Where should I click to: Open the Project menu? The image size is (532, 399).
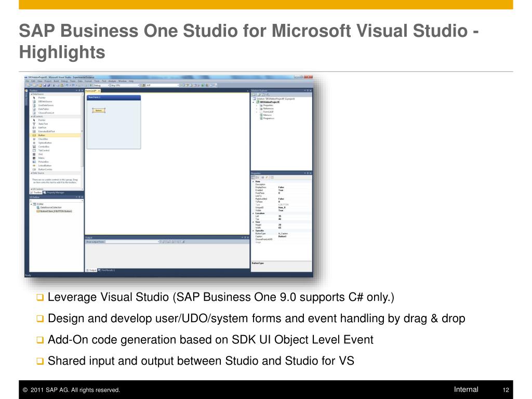click(48, 81)
